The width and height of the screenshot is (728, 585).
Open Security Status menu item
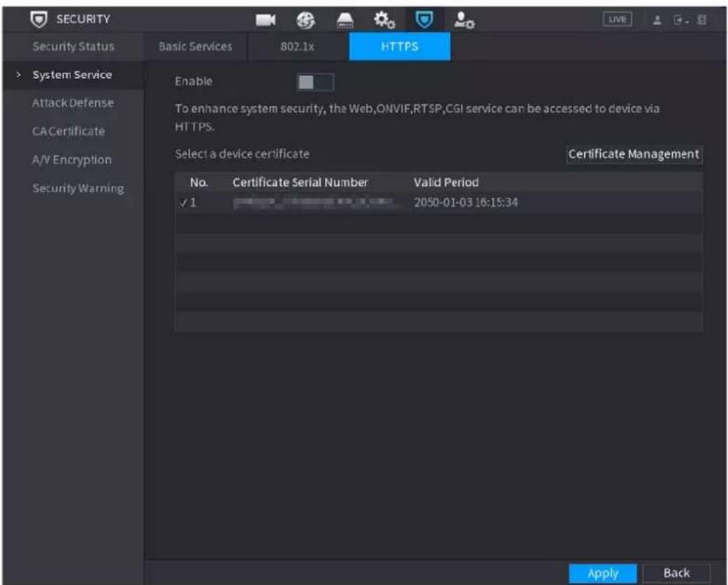point(73,46)
